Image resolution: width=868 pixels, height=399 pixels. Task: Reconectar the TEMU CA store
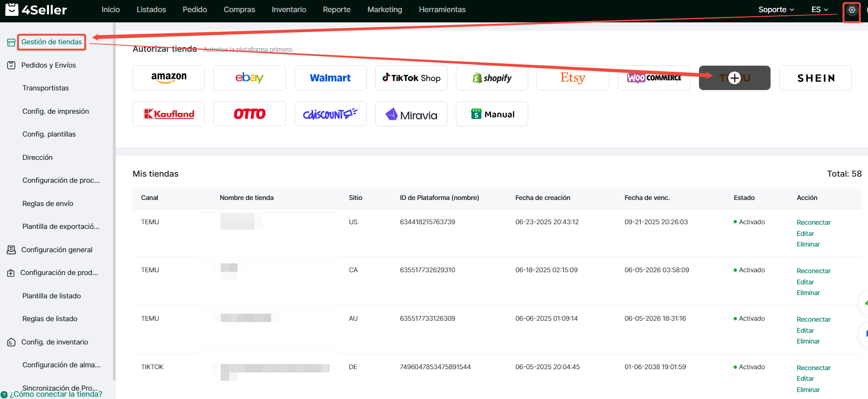click(x=813, y=271)
